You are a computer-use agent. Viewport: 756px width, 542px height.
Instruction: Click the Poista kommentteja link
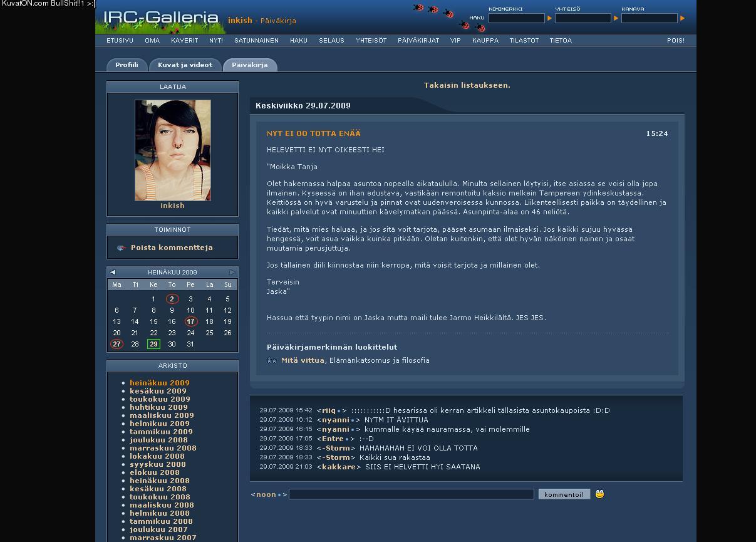[172, 248]
